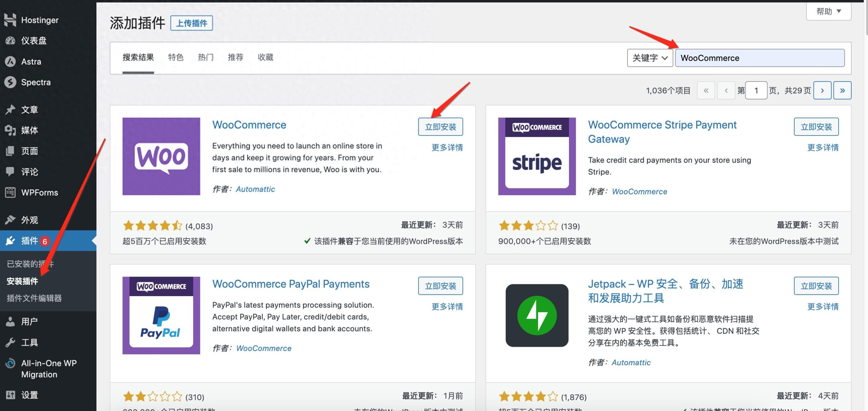Open the dashboard gauge icon
Viewport: 868px width, 411px height.
(10, 41)
